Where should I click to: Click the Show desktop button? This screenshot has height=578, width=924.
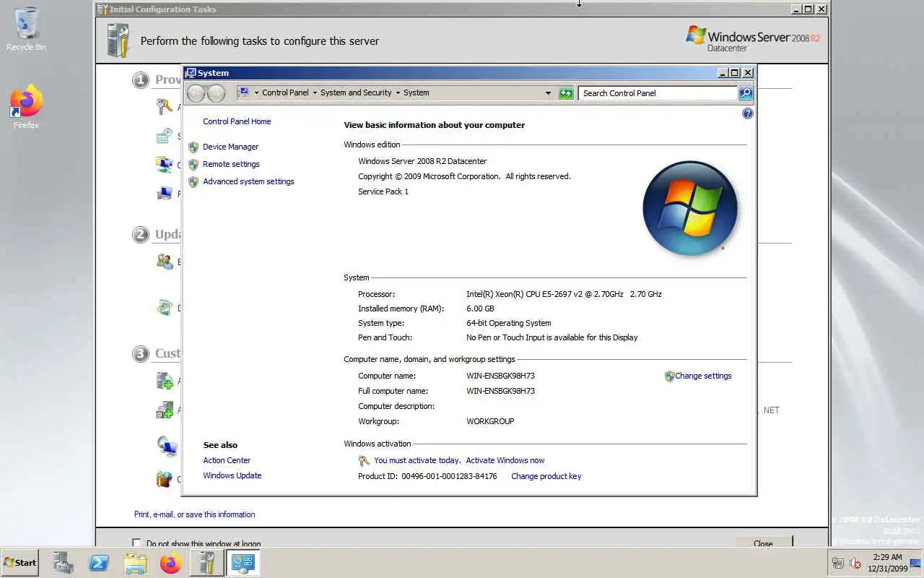(915, 563)
